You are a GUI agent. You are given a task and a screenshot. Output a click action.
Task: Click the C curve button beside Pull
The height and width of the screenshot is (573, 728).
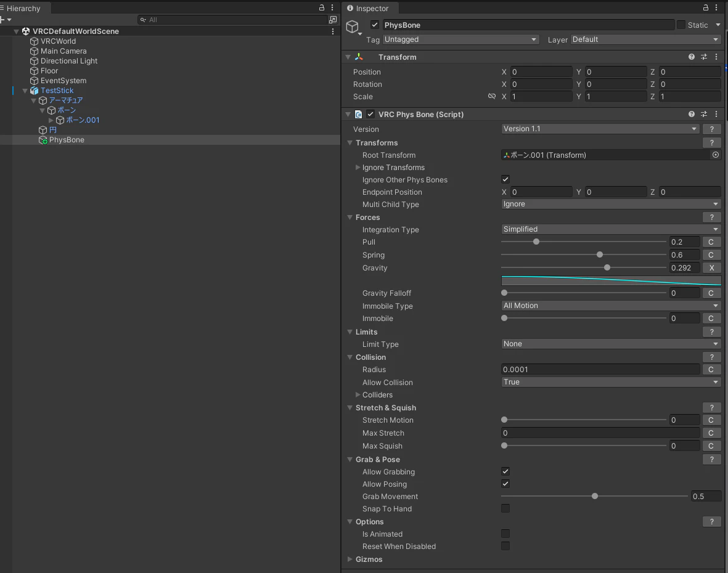tap(711, 242)
